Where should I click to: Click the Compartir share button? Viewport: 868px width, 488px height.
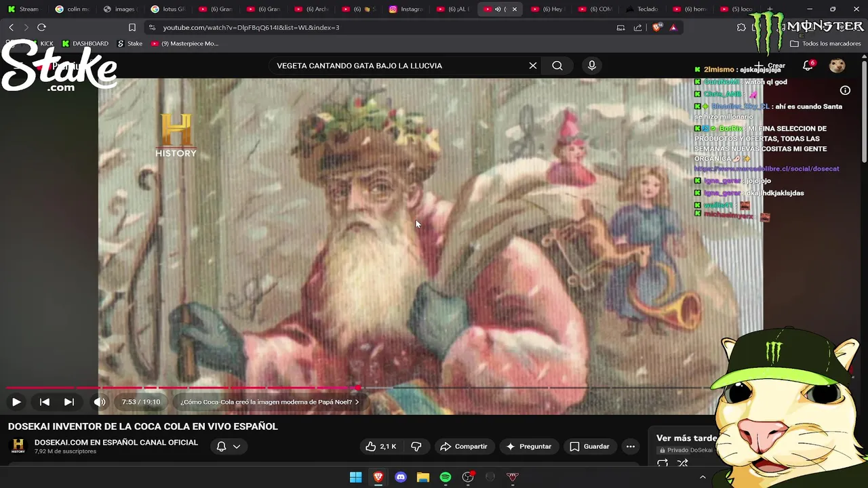point(464,447)
